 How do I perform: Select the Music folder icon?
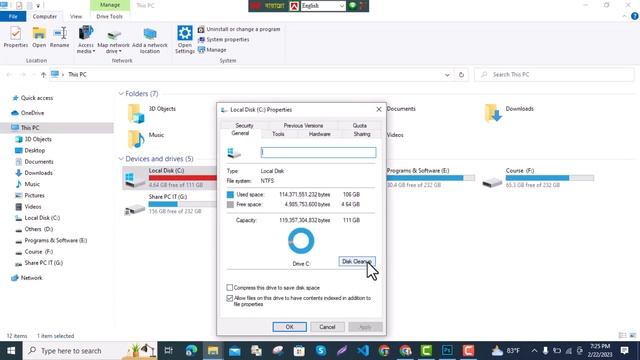(x=136, y=139)
